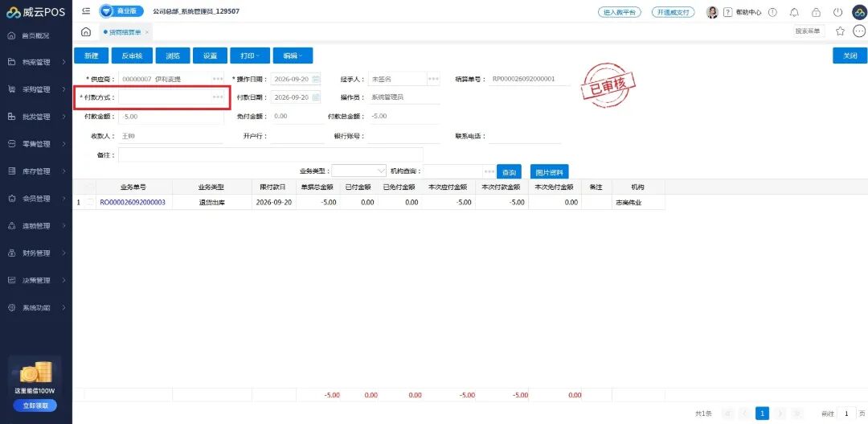Click the 新建 button
The width and height of the screenshot is (868, 424).
[92, 56]
